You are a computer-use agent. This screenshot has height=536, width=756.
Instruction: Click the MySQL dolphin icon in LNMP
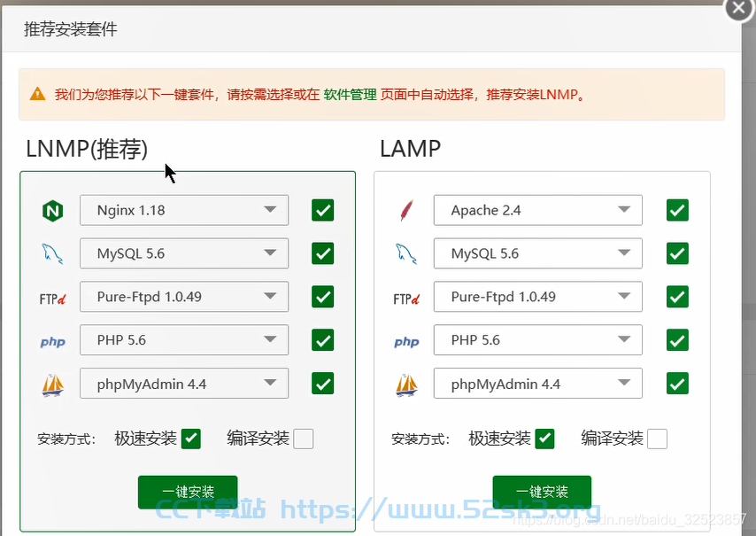[x=52, y=253]
